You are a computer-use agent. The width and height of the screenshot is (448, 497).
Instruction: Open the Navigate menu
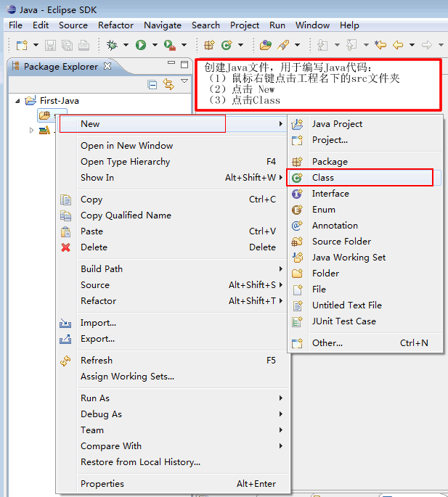[163, 25]
